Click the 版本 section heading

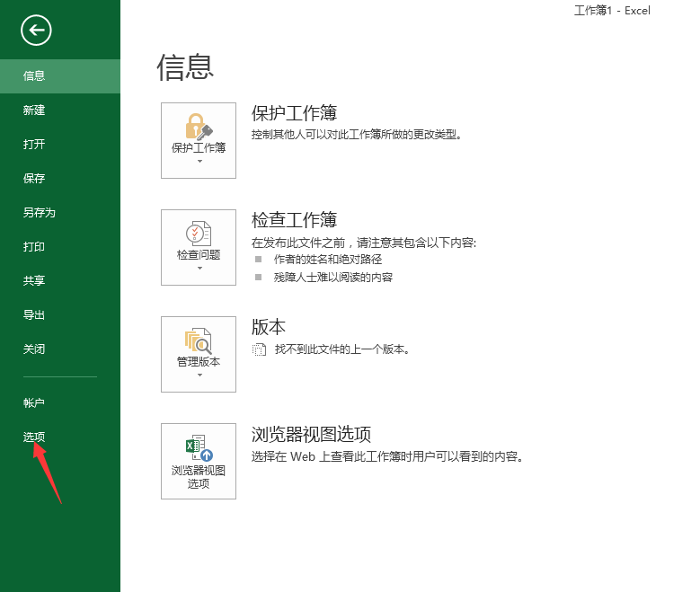(269, 327)
